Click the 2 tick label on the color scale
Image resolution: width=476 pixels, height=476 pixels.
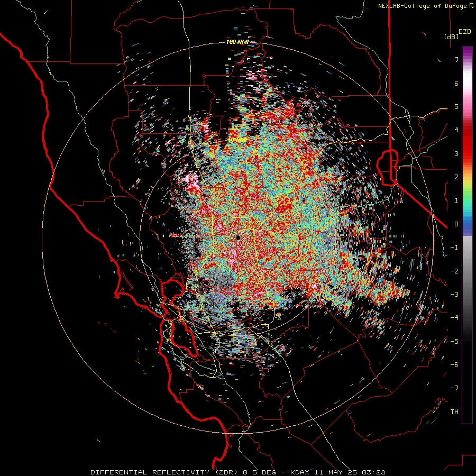tap(456, 177)
